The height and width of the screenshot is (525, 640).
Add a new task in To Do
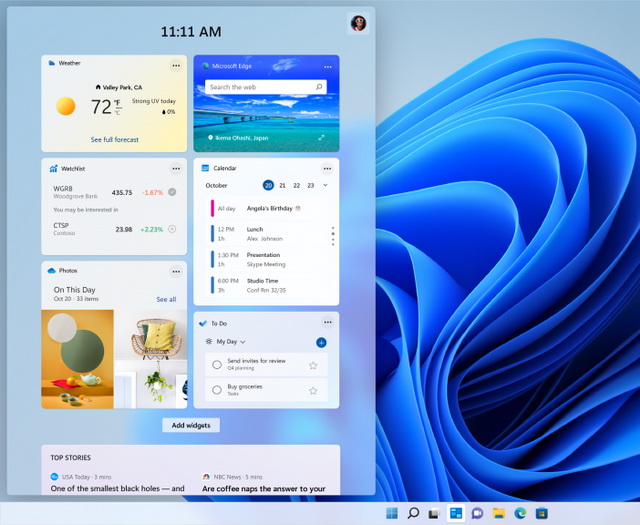click(321, 342)
